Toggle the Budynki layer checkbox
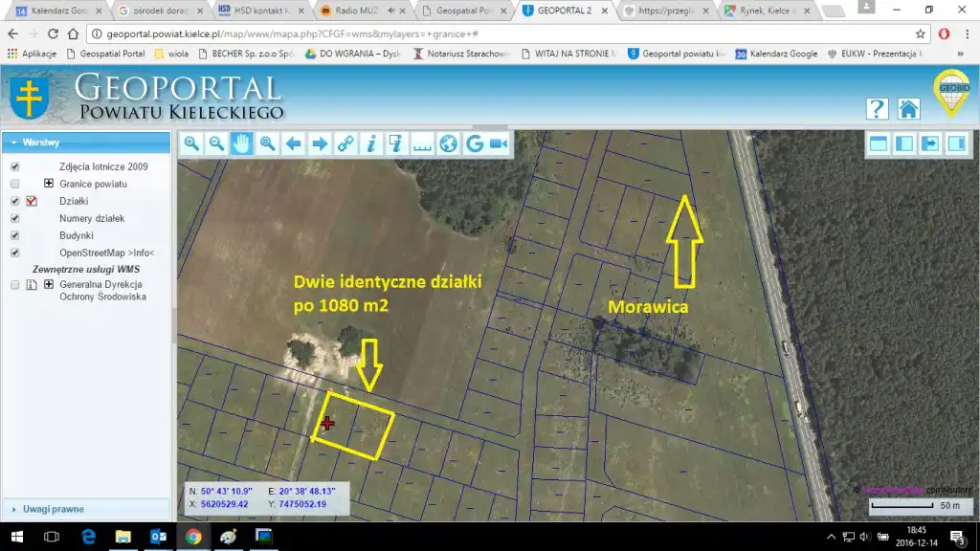 click(14, 235)
